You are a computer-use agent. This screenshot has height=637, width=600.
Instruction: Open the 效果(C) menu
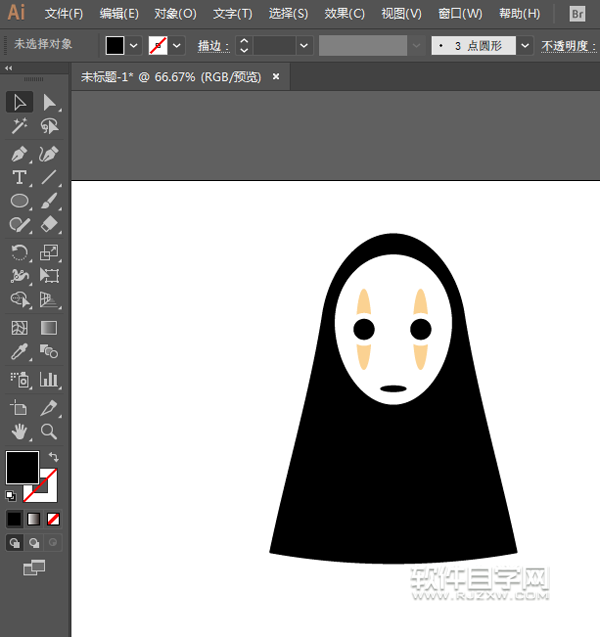tap(345, 14)
